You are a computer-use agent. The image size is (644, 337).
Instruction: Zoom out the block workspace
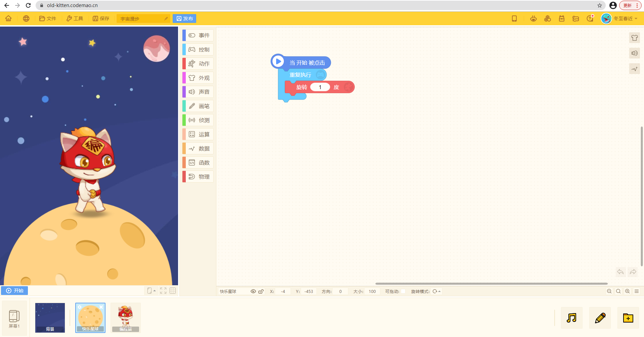click(609, 291)
